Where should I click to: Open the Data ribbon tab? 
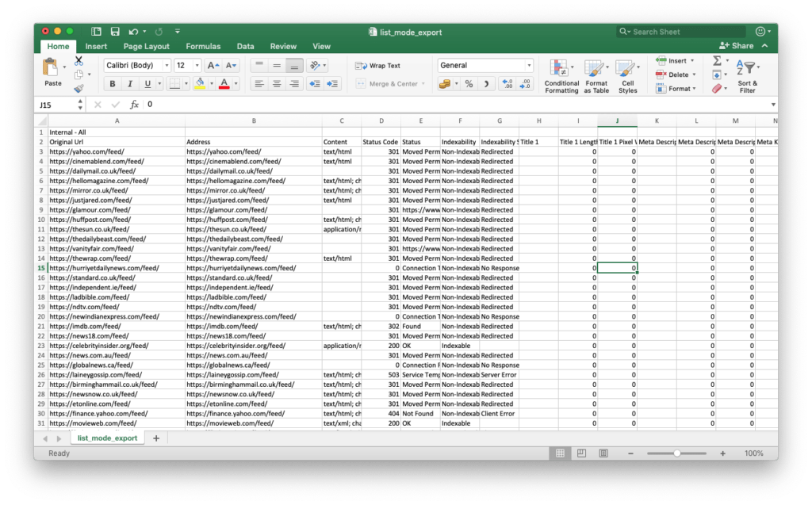point(245,46)
